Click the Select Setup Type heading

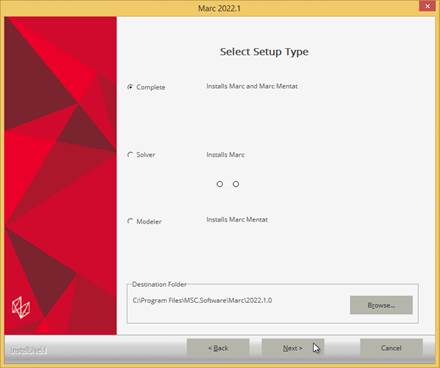[x=264, y=52]
